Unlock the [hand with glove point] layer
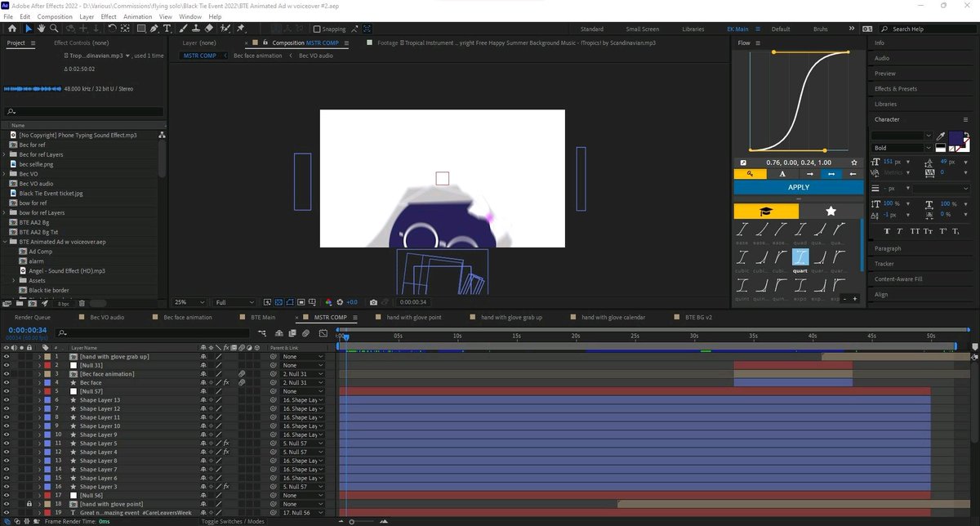The image size is (980, 526). click(29, 504)
